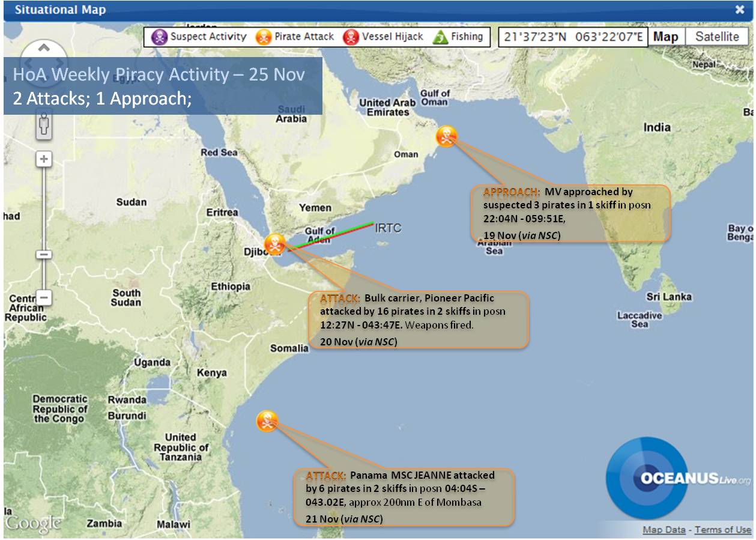
Task: Click the Malawi map label
Action: (x=173, y=524)
